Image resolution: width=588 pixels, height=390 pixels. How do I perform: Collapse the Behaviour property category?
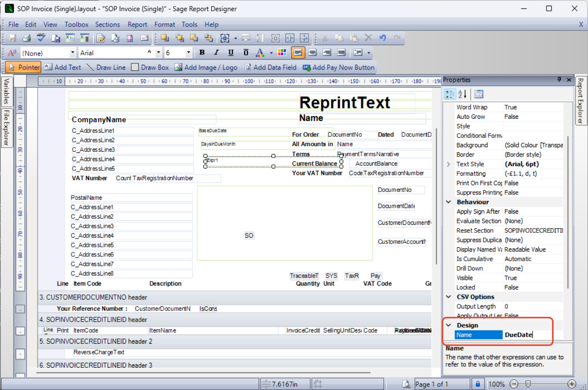click(448, 202)
